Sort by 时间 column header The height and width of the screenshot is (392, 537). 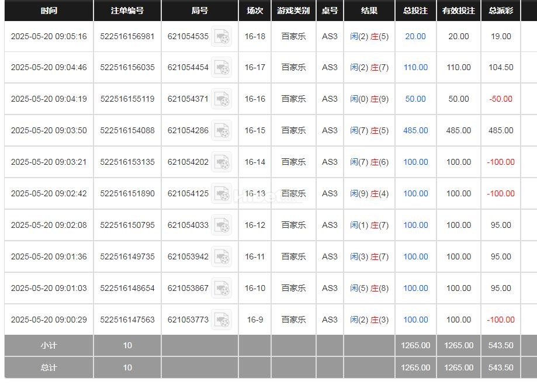pos(49,11)
